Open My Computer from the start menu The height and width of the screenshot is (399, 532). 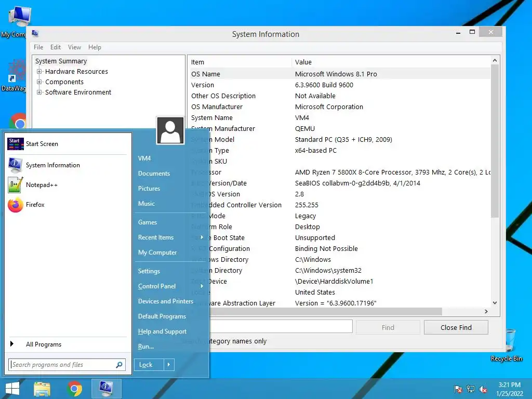tap(157, 252)
